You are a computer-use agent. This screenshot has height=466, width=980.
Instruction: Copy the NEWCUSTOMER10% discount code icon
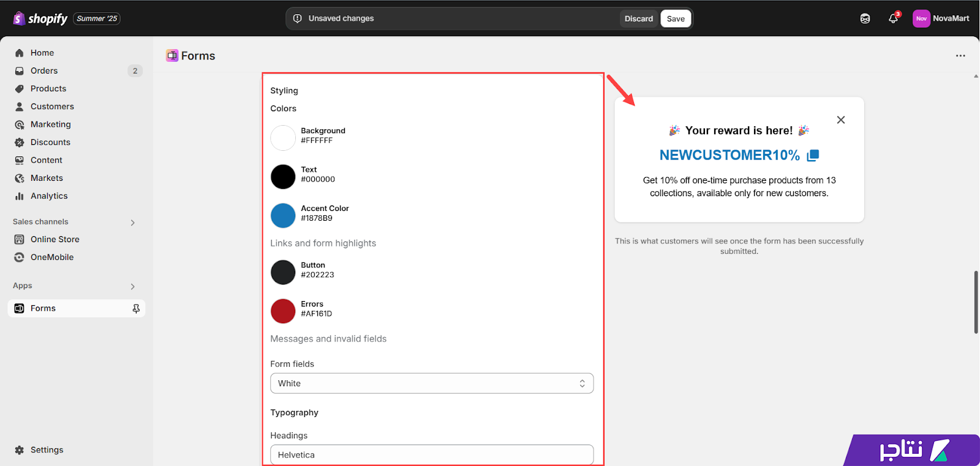coord(813,155)
